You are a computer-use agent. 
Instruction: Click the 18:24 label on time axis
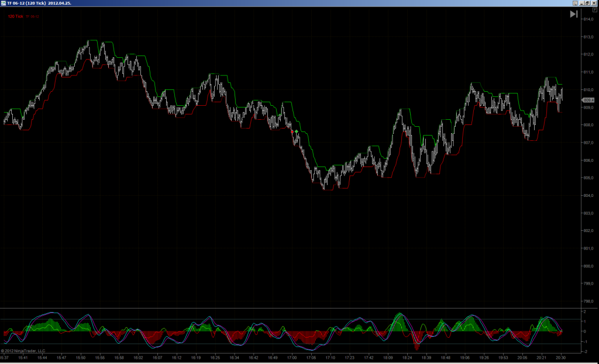point(407,358)
